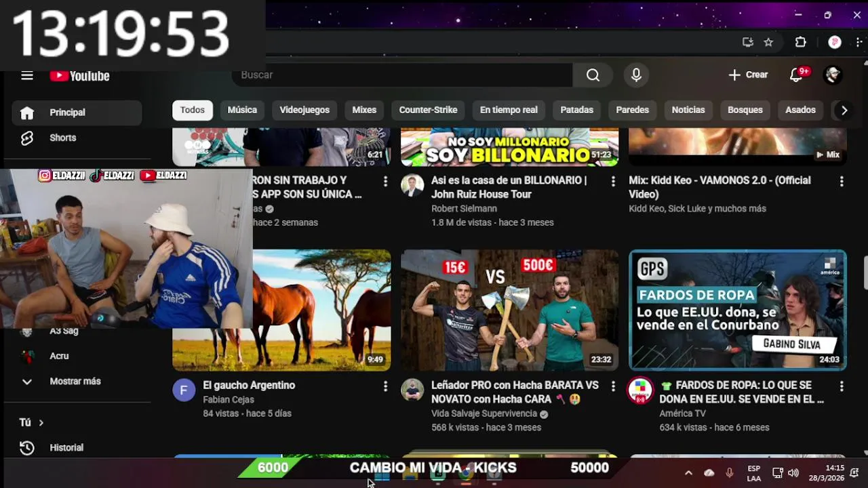Select the Counter-Strike filter chip
868x488 pixels.
tap(428, 110)
